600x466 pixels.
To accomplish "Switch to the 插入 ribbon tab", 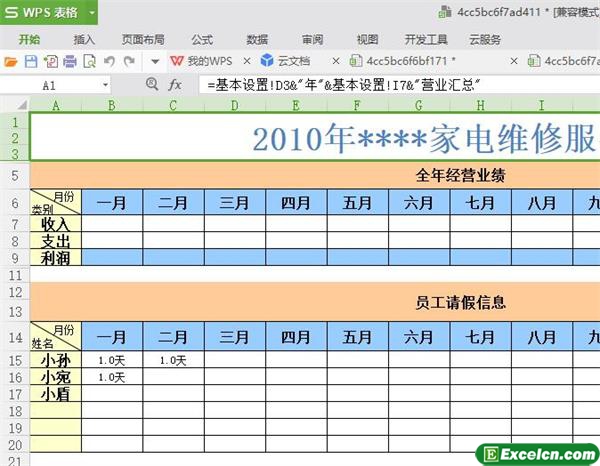I will click(x=84, y=40).
